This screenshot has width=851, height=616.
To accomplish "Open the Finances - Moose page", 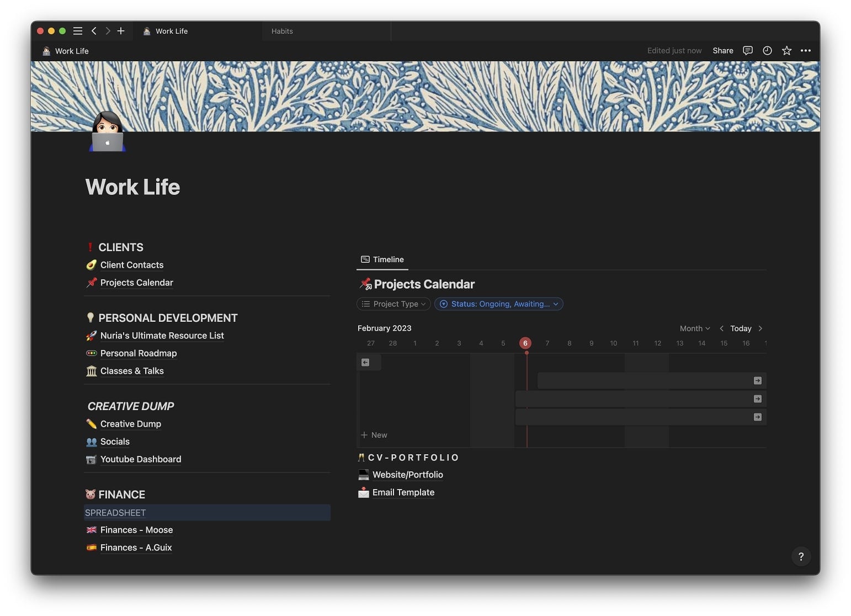I will (x=136, y=530).
